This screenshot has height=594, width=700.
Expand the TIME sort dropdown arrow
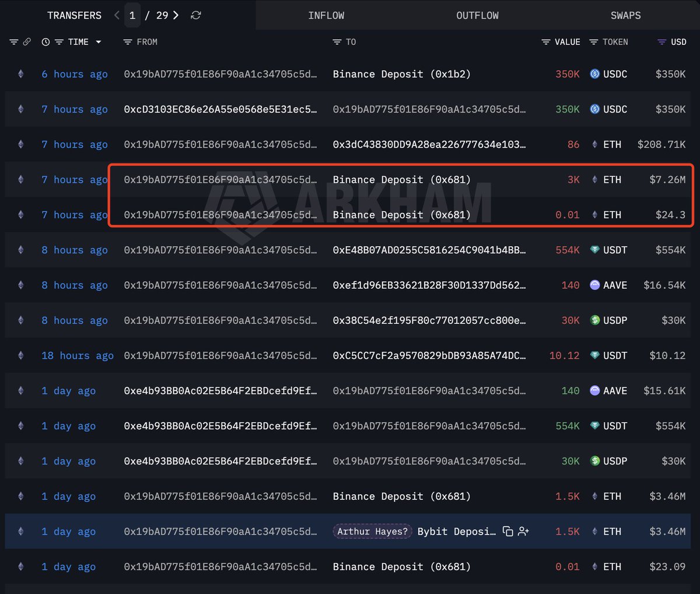[x=98, y=42]
